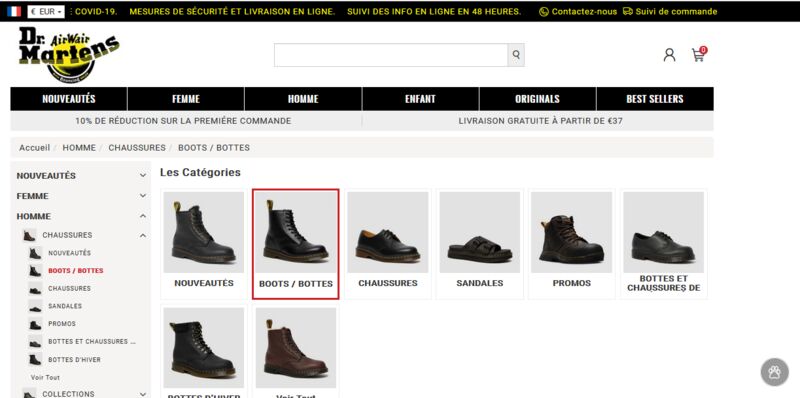
Task: Click the NOUVEAUTÉS category card label
Action: pos(204,283)
